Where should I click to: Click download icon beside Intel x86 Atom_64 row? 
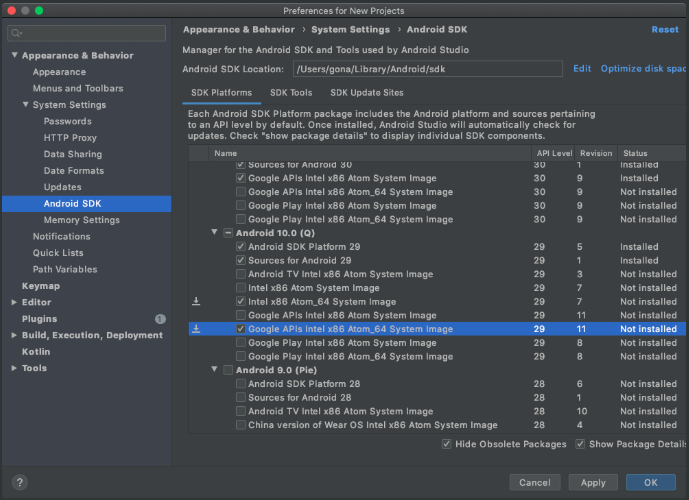[x=196, y=301]
